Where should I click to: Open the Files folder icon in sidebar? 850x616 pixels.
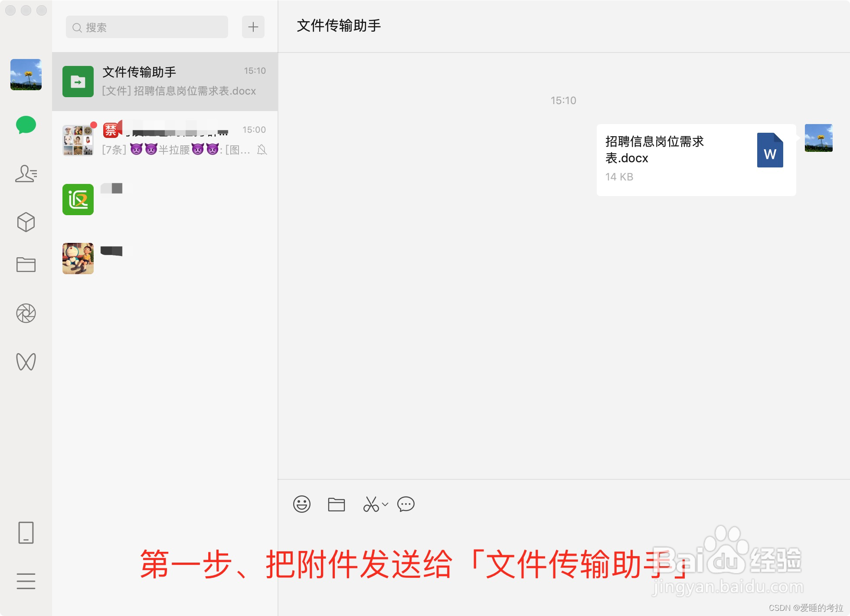point(26,264)
